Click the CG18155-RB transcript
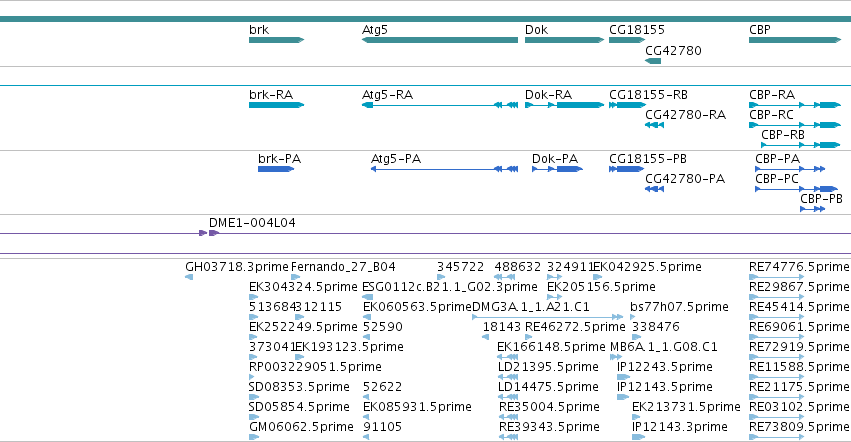This screenshot has height=442, width=851. point(627,105)
